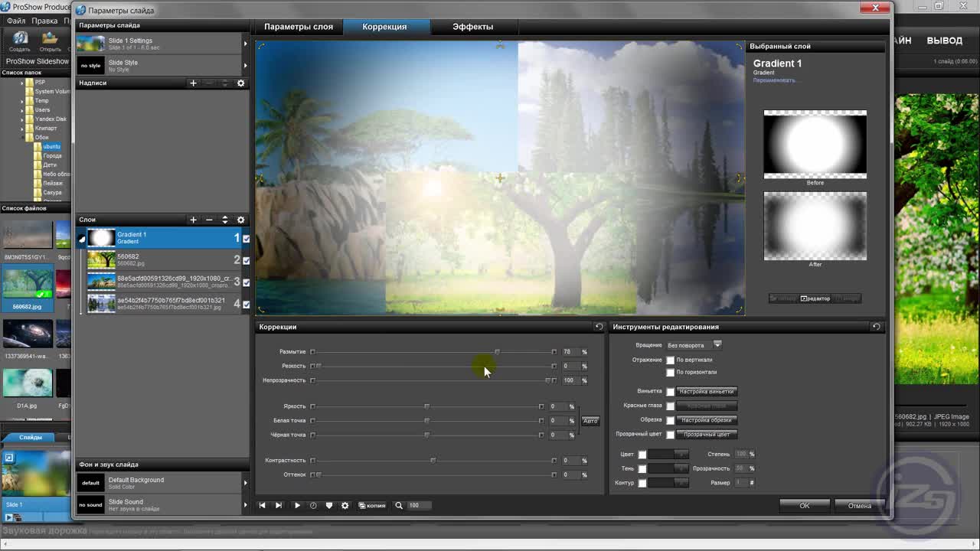980x551 pixels.
Task: Remove layer with the Слои minus icon
Action: [209, 220]
